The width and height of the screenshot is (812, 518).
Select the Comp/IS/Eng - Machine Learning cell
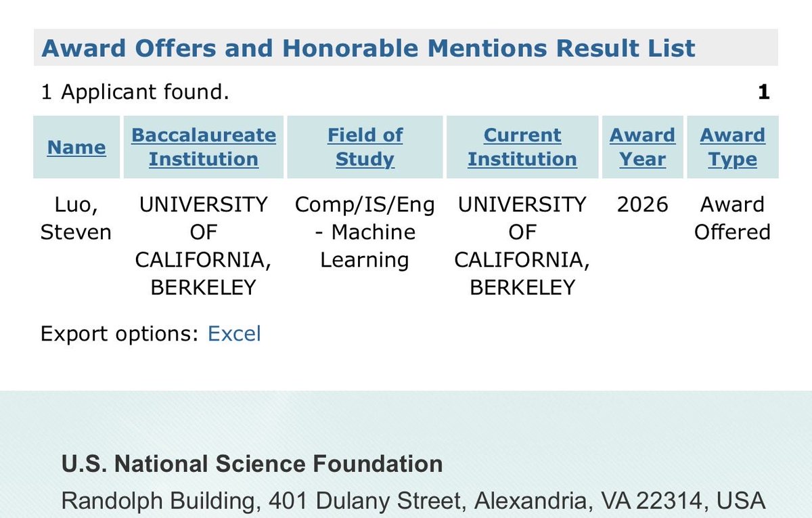(365, 232)
